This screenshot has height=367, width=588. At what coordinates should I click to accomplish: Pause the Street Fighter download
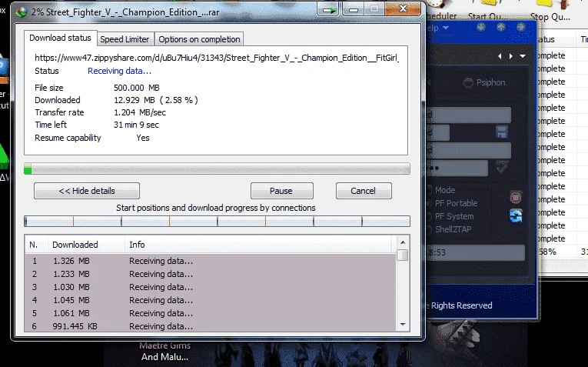pos(281,191)
